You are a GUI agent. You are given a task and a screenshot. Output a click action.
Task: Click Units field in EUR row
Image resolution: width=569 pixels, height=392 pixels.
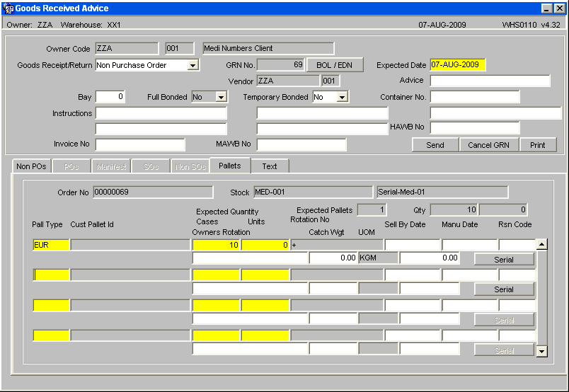click(265, 245)
